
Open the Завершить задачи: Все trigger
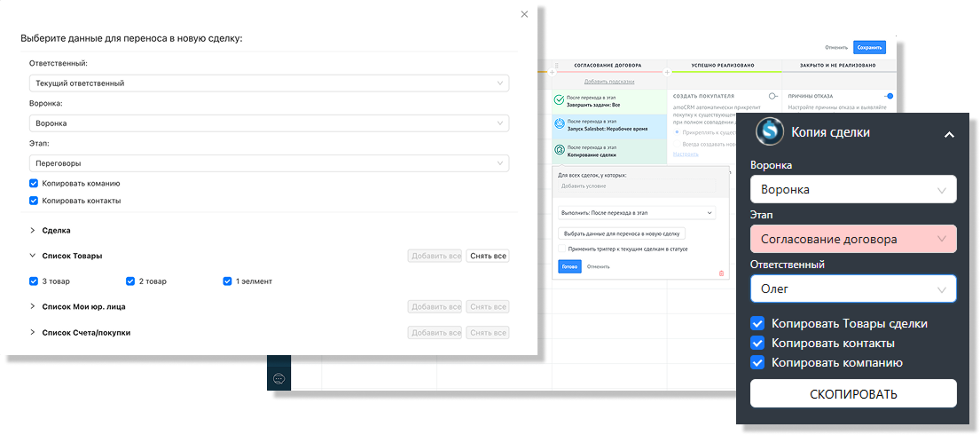609,101
